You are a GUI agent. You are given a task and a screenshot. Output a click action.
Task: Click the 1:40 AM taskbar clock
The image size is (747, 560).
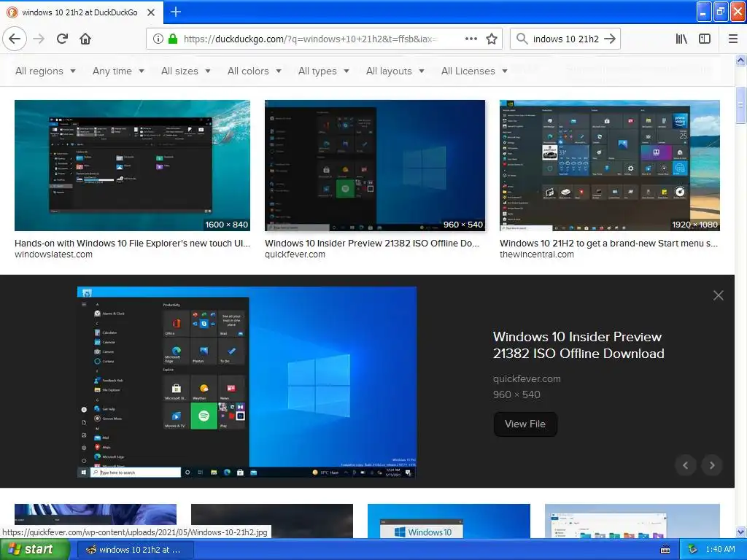[x=720, y=550]
